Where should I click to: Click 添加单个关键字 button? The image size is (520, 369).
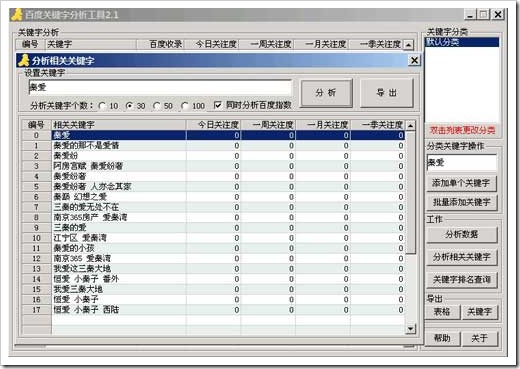click(x=462, y=183)
